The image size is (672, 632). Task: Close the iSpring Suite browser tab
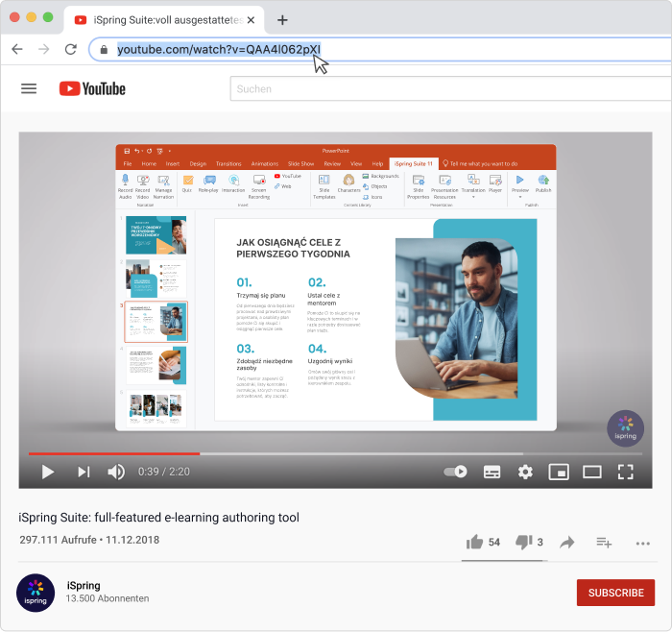[x=252, y=20]
